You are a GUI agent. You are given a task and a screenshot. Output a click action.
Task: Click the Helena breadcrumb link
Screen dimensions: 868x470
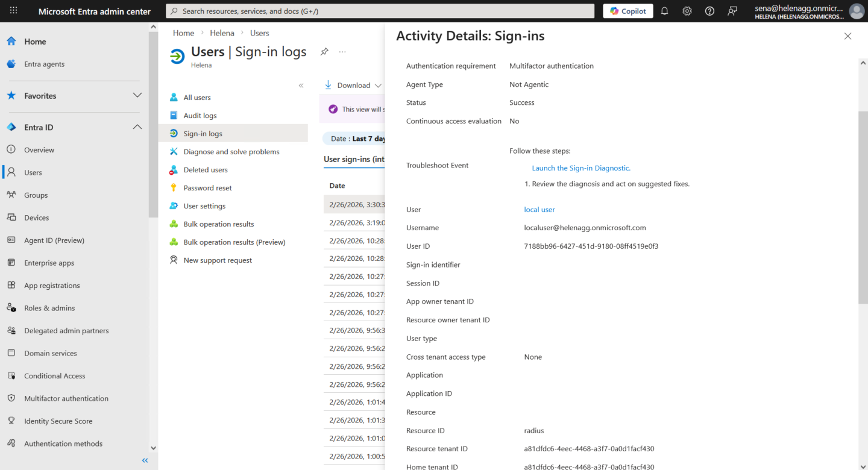[x=222, y=33]
